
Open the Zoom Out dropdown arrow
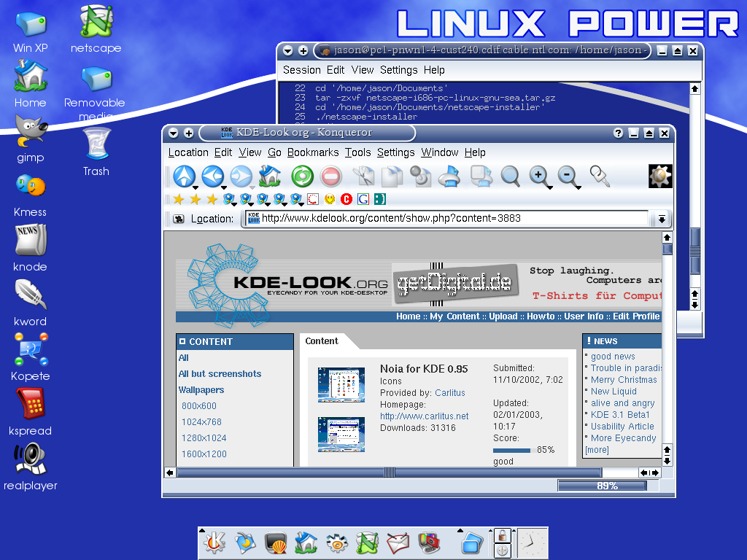click(578, 187)
